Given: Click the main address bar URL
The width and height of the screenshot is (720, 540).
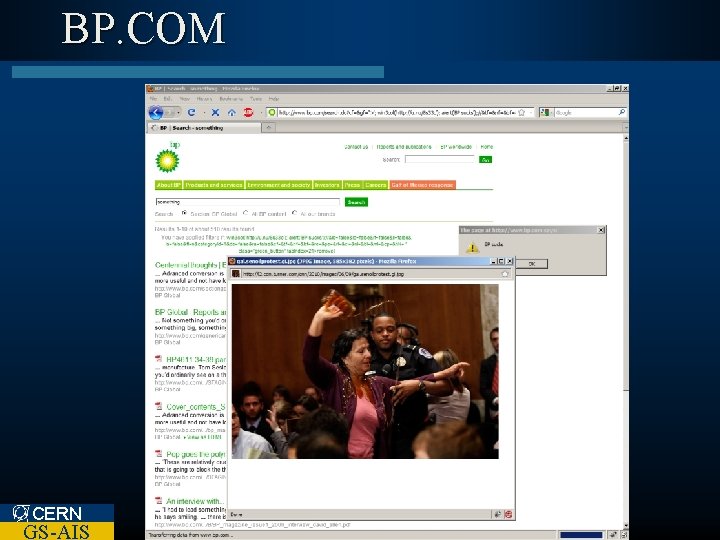Looking at the screenshot, I should coord(397,112).
